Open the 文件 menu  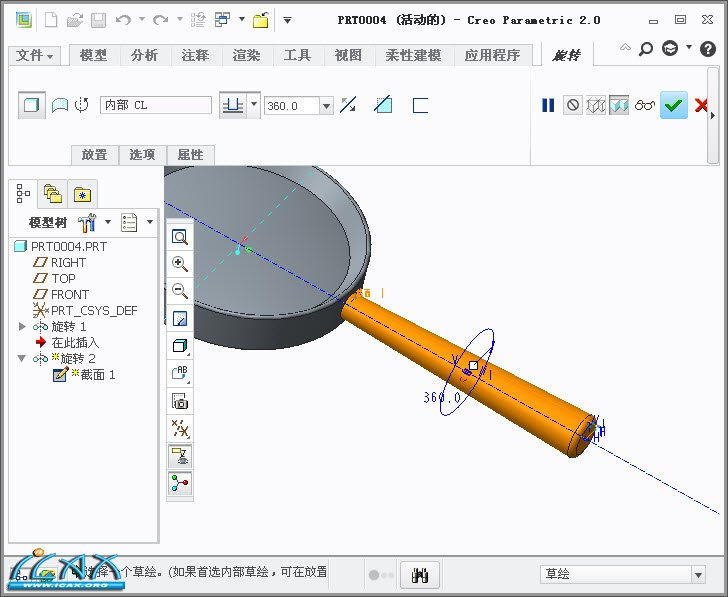tap(35, 56)
